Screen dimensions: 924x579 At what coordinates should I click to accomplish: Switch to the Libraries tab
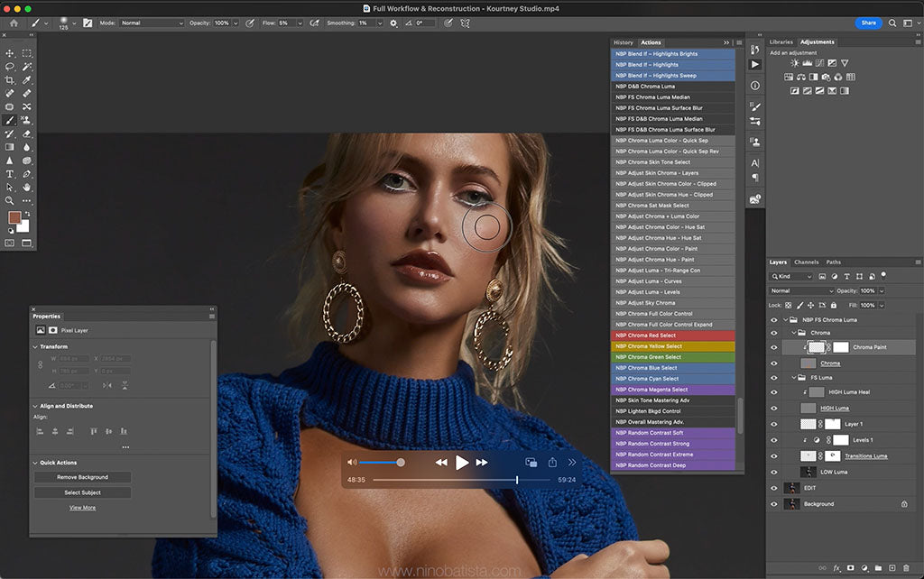tap(781, 41)
